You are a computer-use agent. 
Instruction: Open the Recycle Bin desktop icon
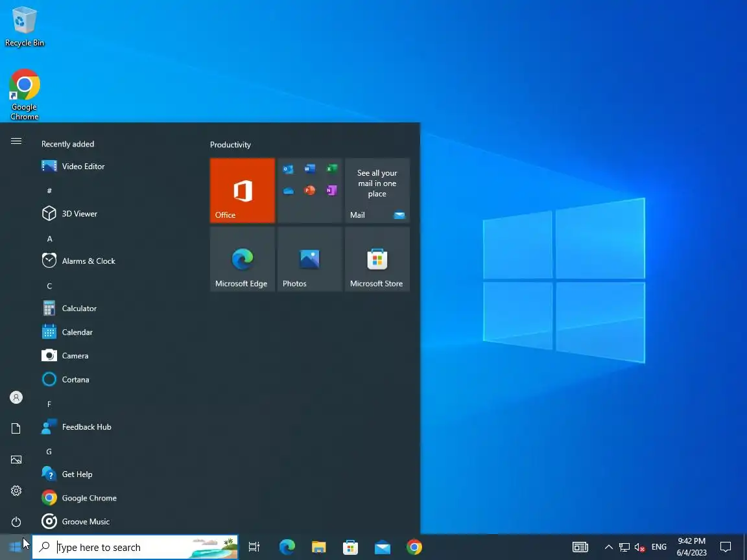click(x=24, y=26)
